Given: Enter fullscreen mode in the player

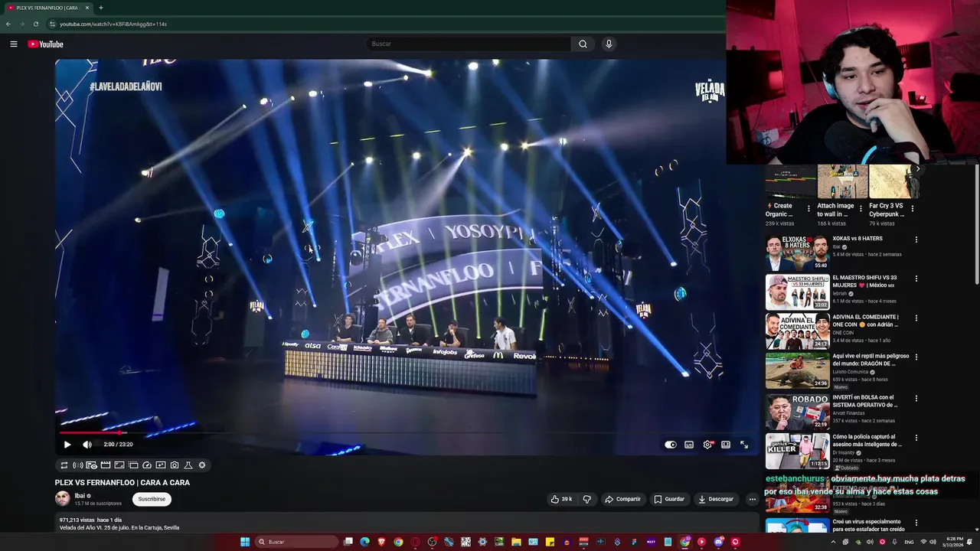Looking at the screenshot, I should 744,445.
